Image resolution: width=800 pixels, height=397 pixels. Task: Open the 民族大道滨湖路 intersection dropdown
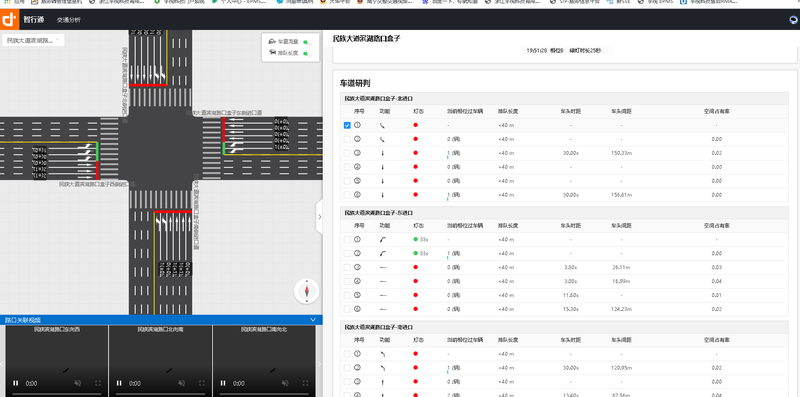pyautogui.click(x=33, y=40)
